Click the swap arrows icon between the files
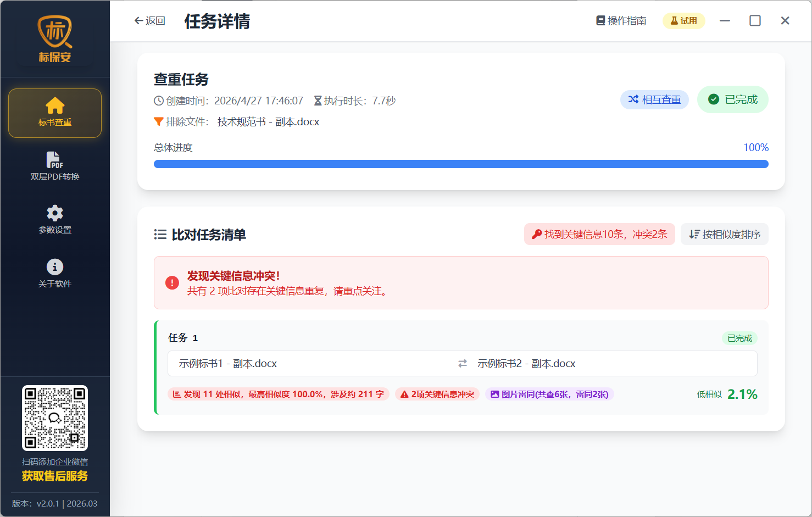This screenshot has width=812, height=517. [x=463, y=364]
